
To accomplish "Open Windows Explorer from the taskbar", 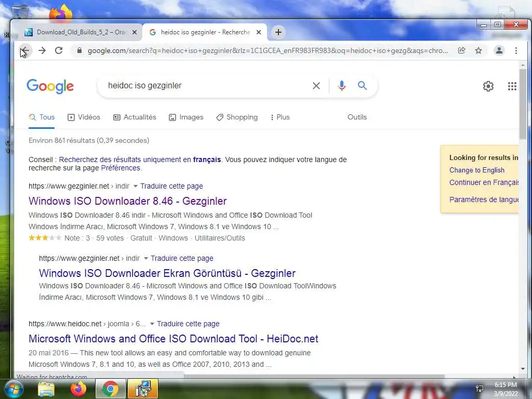I will [46, 389].
